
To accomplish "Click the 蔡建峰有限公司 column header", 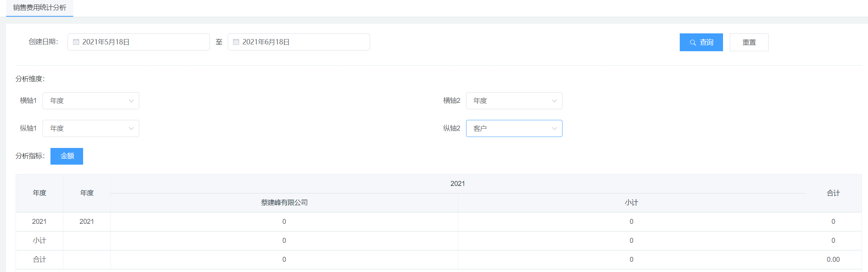I will pos(284,203).
